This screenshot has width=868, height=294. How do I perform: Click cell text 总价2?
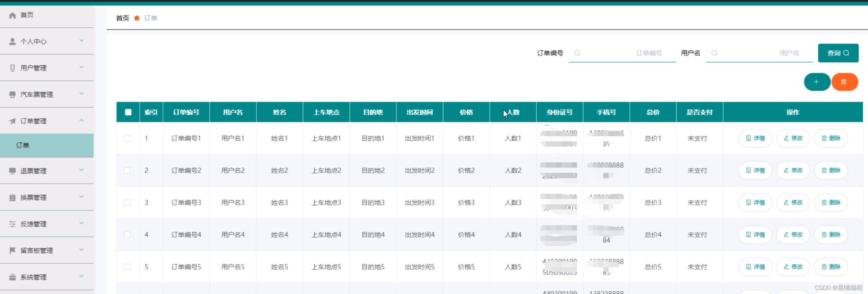(x=653, y=170)
